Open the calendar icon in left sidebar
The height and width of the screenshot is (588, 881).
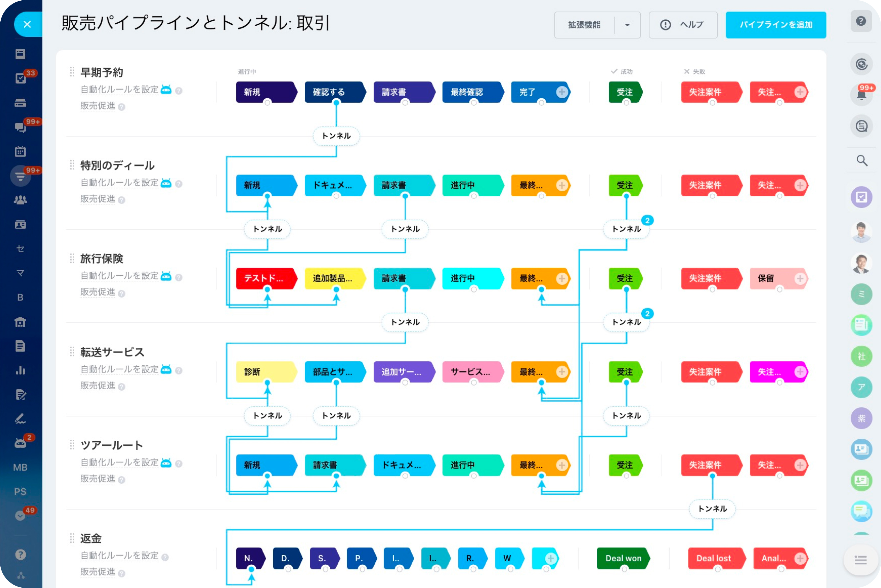click(x=20, y=152)
